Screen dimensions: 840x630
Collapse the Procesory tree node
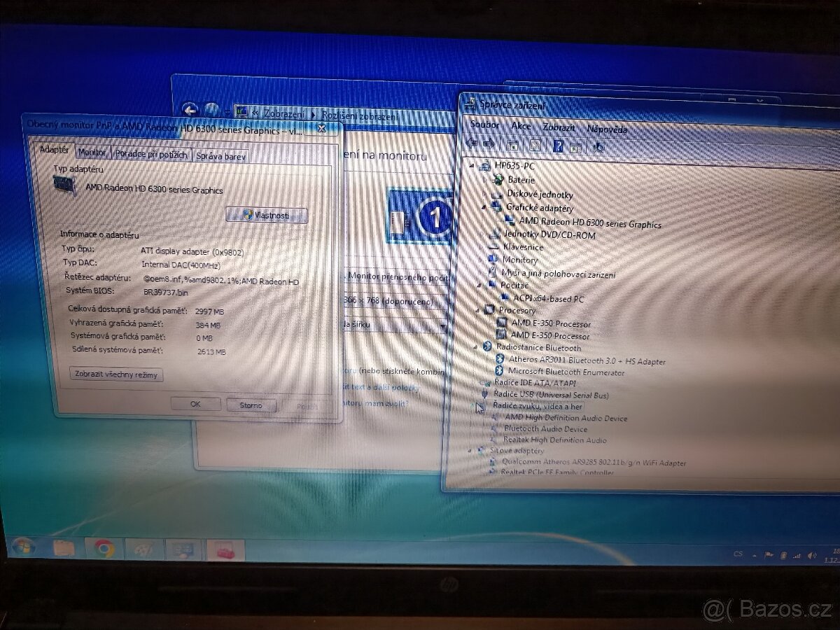[477, 310]
